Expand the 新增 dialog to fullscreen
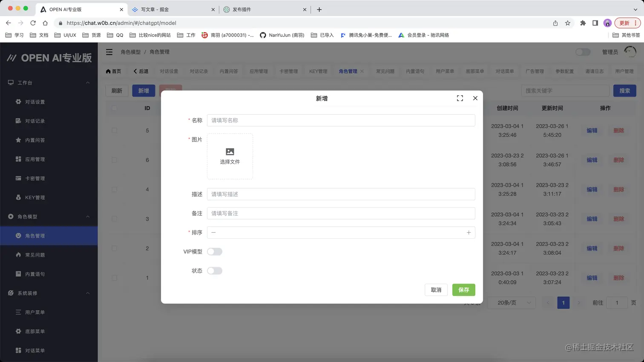 click(x=460, y=98)
